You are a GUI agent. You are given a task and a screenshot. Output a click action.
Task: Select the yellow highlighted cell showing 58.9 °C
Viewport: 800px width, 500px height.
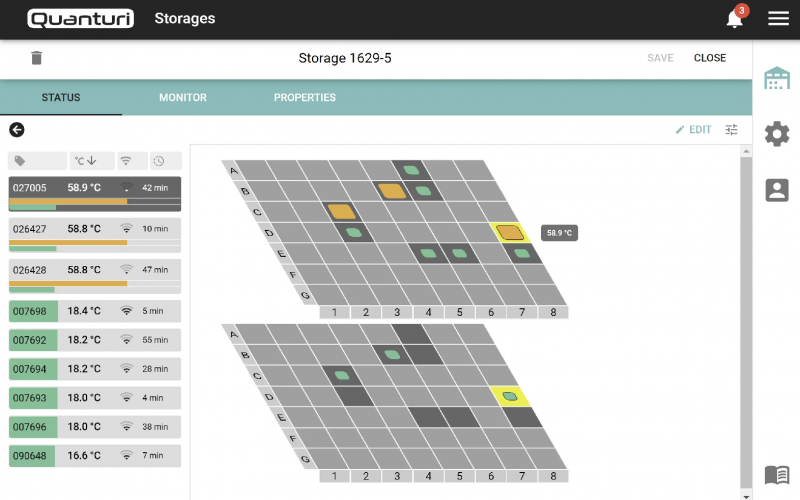pos(511,233)
